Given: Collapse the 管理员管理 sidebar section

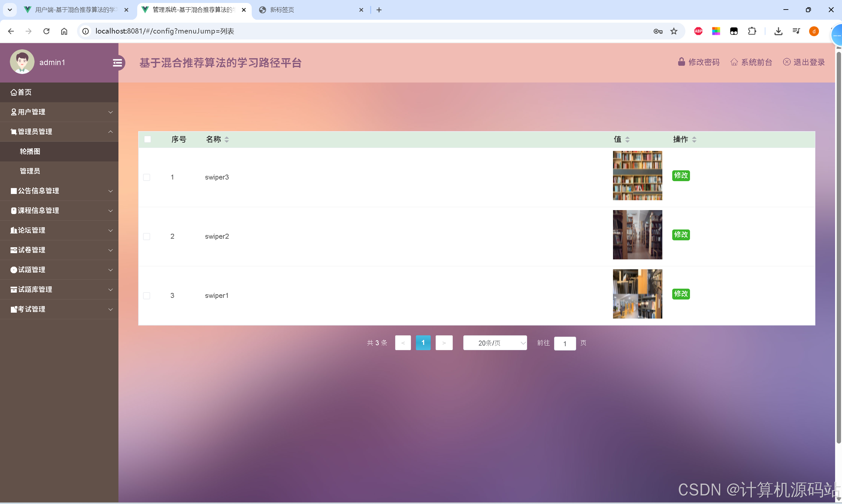Looking at the screenshot, I should [x=110, y=132].
